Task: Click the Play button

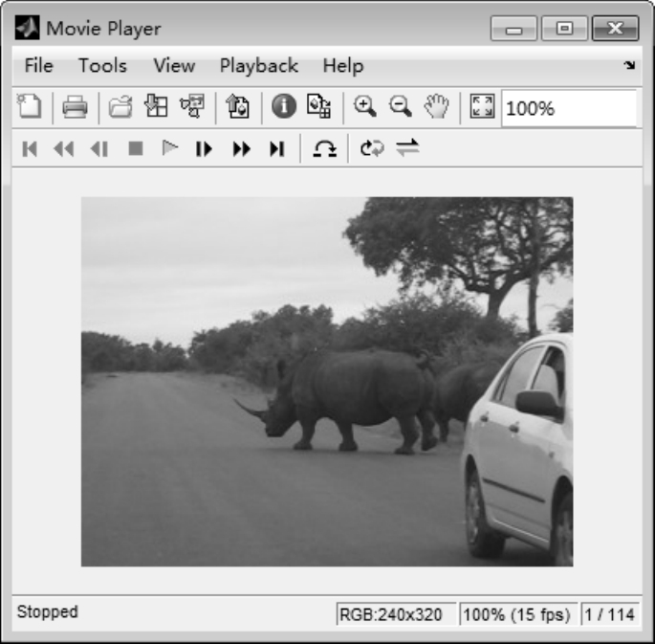Action: pyautogui.click(x=169, y=148)
